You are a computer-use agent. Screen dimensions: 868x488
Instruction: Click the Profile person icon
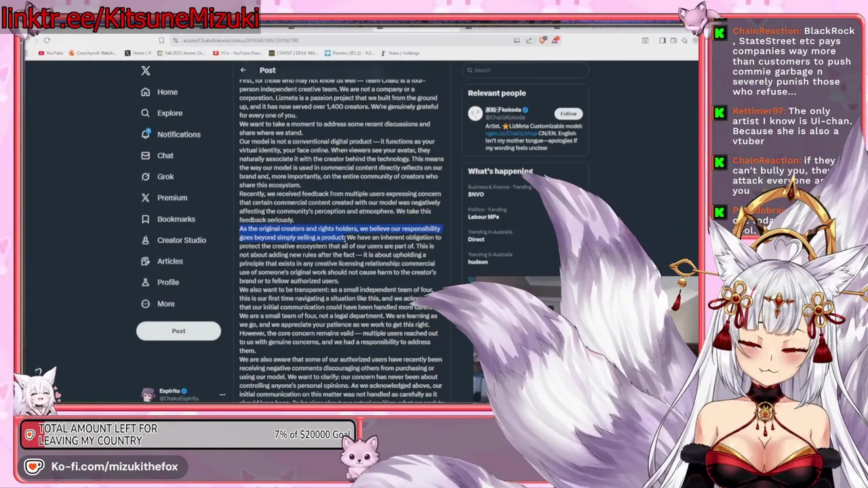tap(145, 282)
